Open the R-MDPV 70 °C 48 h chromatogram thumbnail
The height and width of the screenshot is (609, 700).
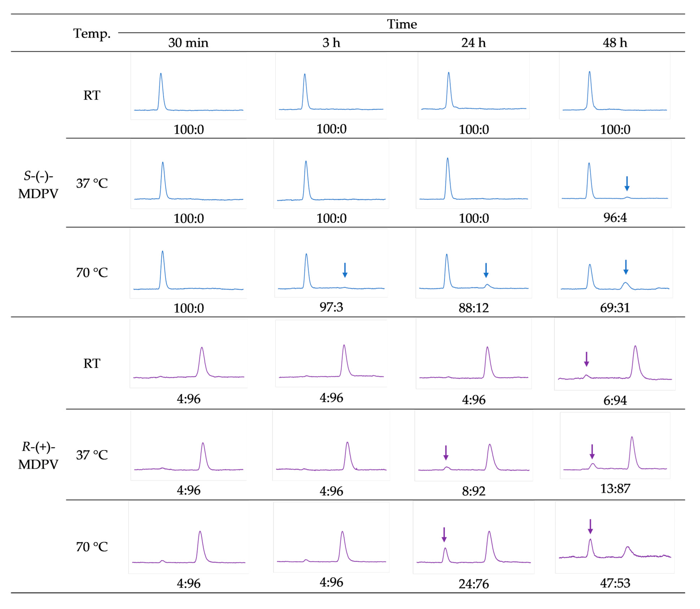point(615,537)
